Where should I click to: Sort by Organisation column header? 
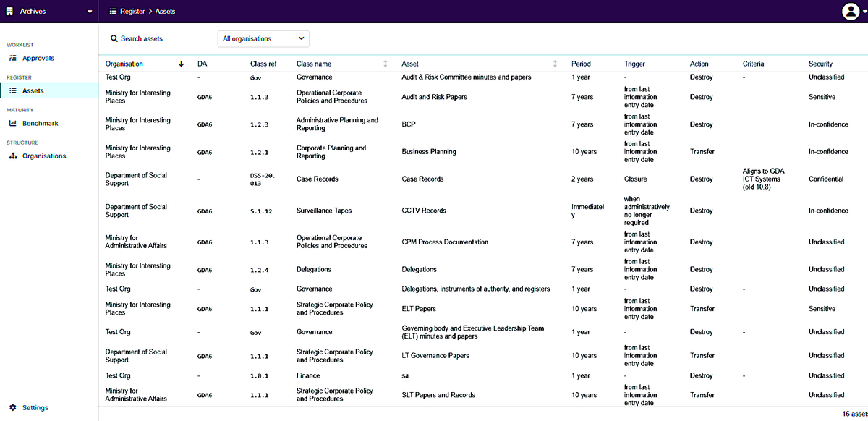point(124,64)
